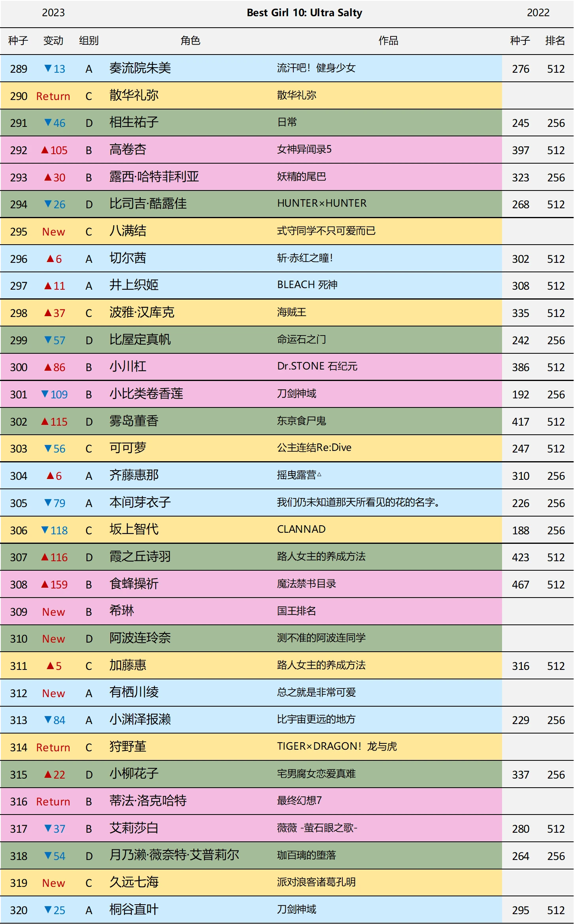
Task: Select work title '派对浪客诸葛孔明'
Action: [316, 882]
